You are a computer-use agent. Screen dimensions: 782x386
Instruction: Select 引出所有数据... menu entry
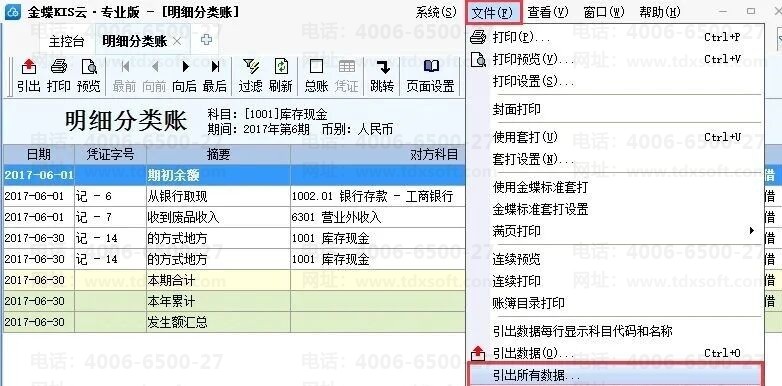pyautogui.click(x=615, y=375)
